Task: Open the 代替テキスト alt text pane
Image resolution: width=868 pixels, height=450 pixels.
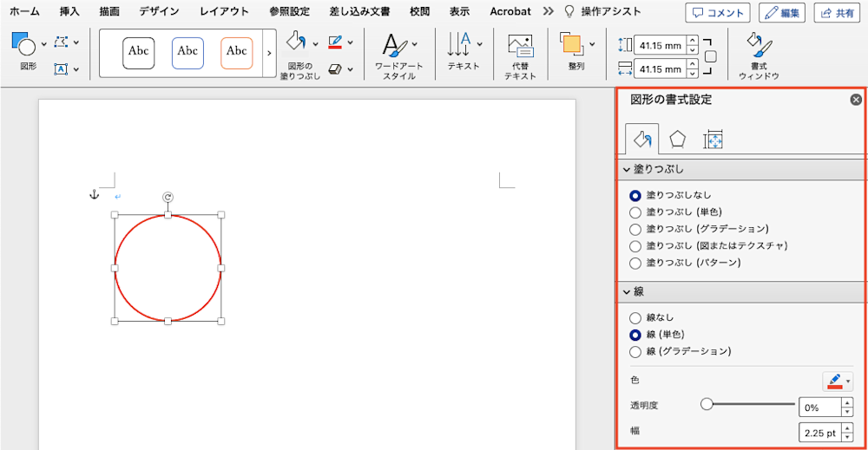Action: click(520, 47)
